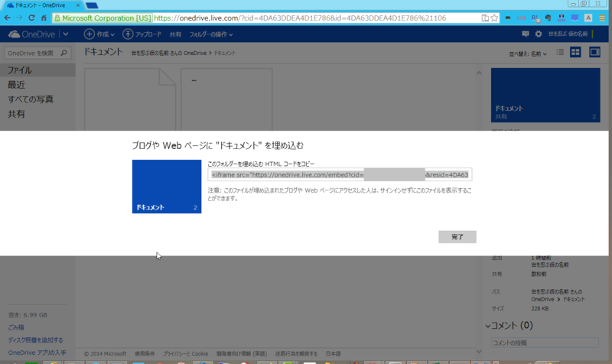Click the Hatena Bookmark B! extension icon
The height and width of the screenshot is (364, 612).
[x=535, y=18]
